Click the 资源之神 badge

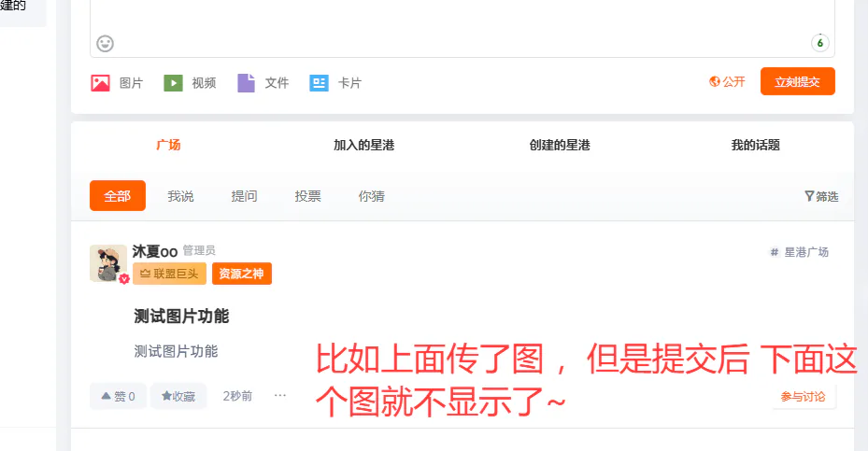(242, 274)
